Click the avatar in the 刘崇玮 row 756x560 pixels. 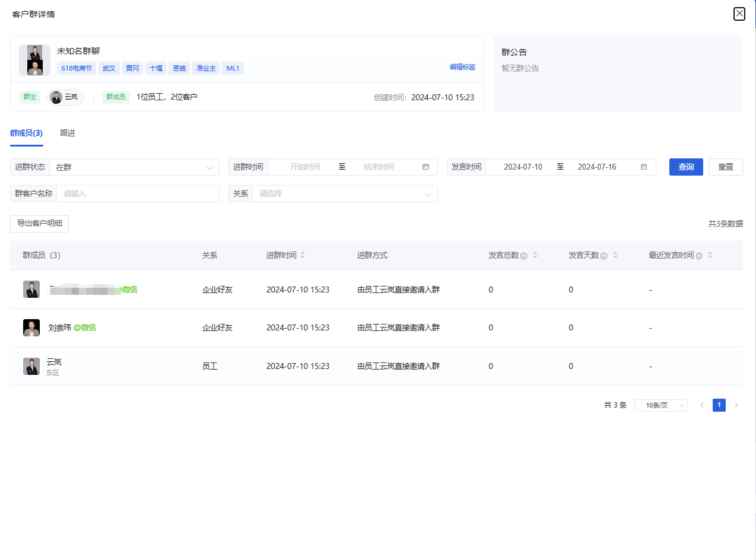31,327
